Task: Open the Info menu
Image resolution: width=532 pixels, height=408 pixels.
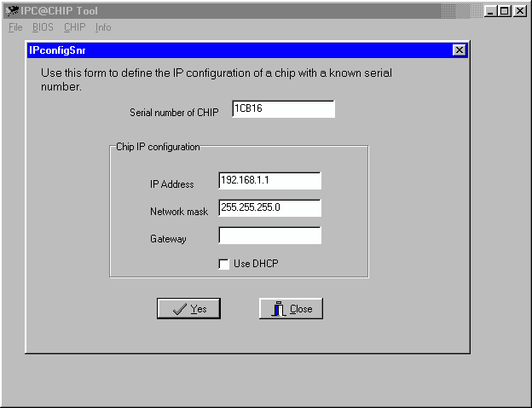Action: pyautogui.click(x=103, y=27)
